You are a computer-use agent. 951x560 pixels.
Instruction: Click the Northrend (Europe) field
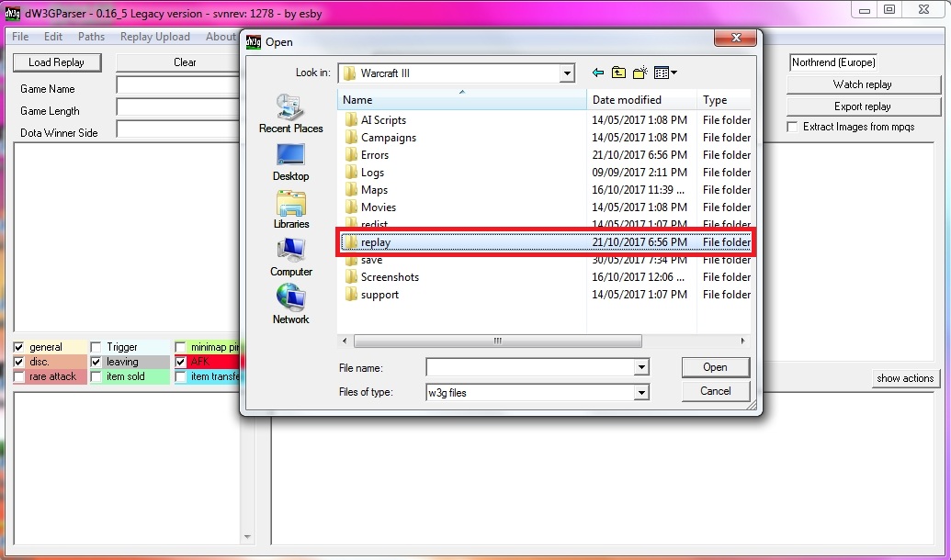click(832, 62)
